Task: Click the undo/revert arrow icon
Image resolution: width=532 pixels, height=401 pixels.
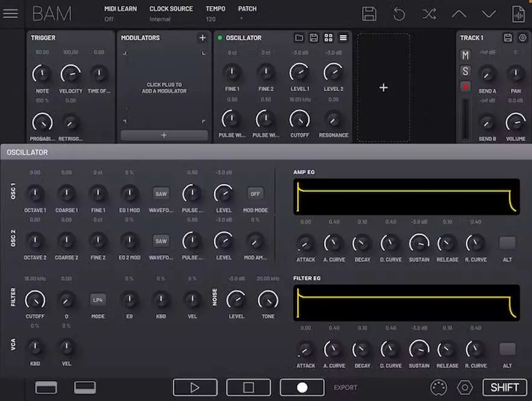Action: click(x=399, y=14)
